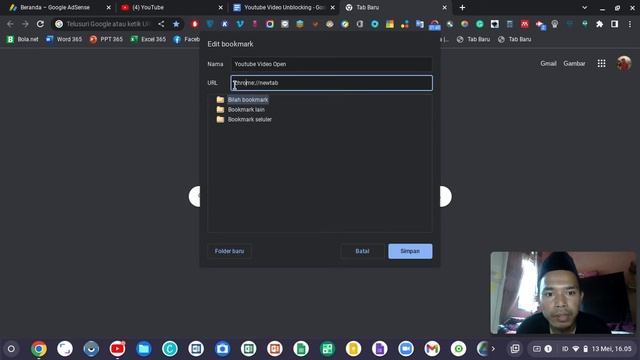Screen dimensions: 640x360
Task: Open the Excel 365 bookmark
Action: (x=148, y=39)
